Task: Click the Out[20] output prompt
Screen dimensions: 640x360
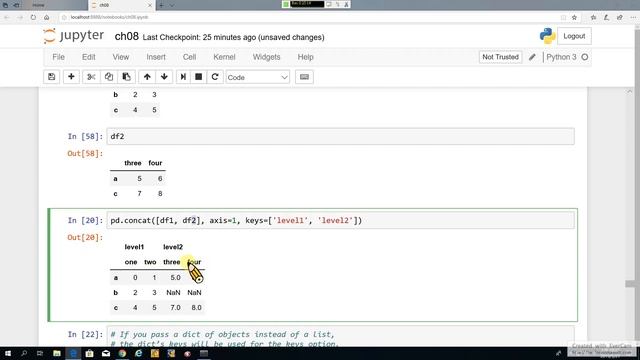Action: (x=85, y=238)
